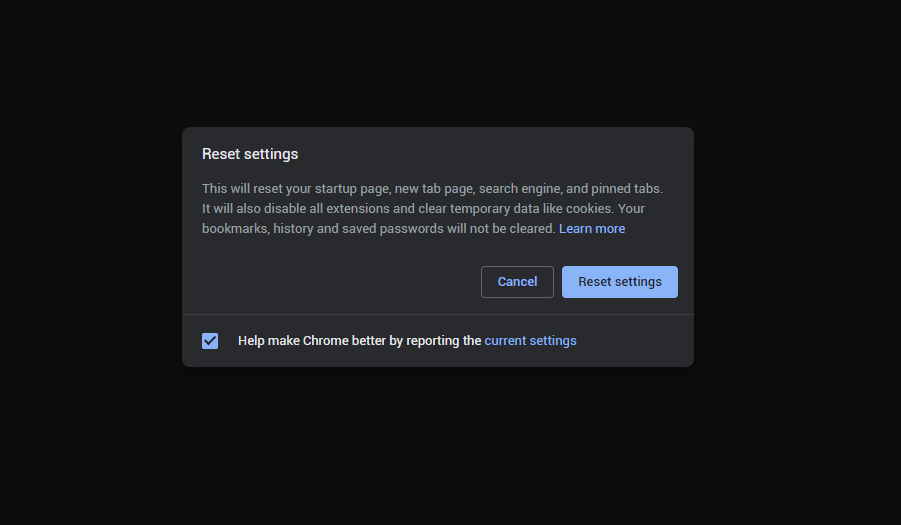
Task: Click the empty dialog area left of Cancel
Action: [330, 282]
